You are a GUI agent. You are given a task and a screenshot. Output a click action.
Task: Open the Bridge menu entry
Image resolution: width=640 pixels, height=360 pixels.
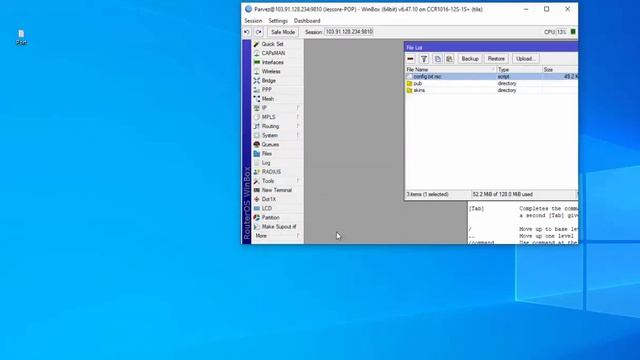[269, 80]
